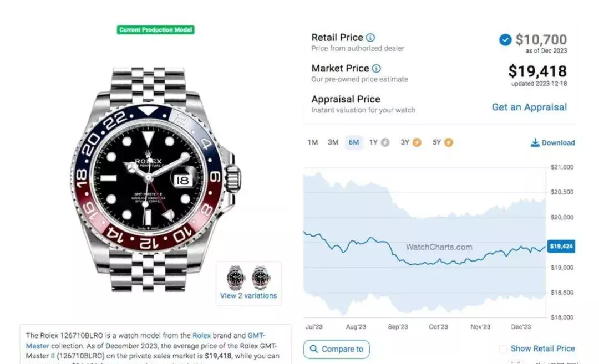Image resolution: width=599 pixels, height=364 pixels.
Task: Open the Compare to button
Action: pyautogui.click(x=337, y=349)
